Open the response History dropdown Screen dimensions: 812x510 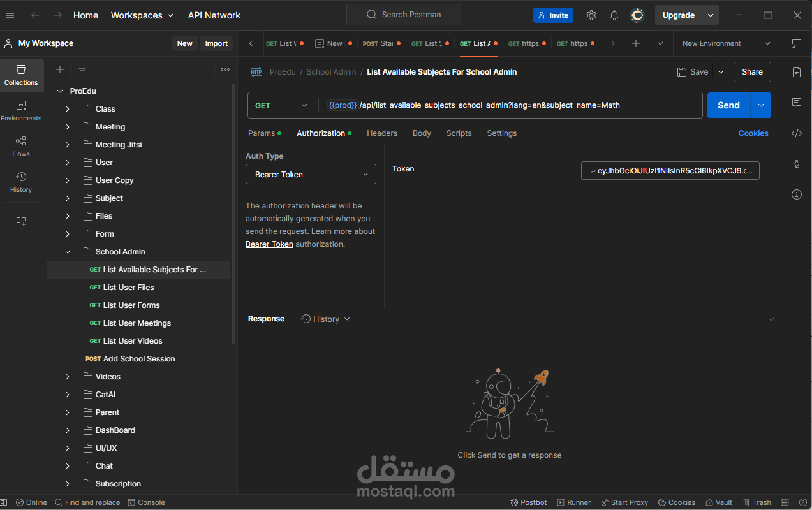tap(325, 319)
